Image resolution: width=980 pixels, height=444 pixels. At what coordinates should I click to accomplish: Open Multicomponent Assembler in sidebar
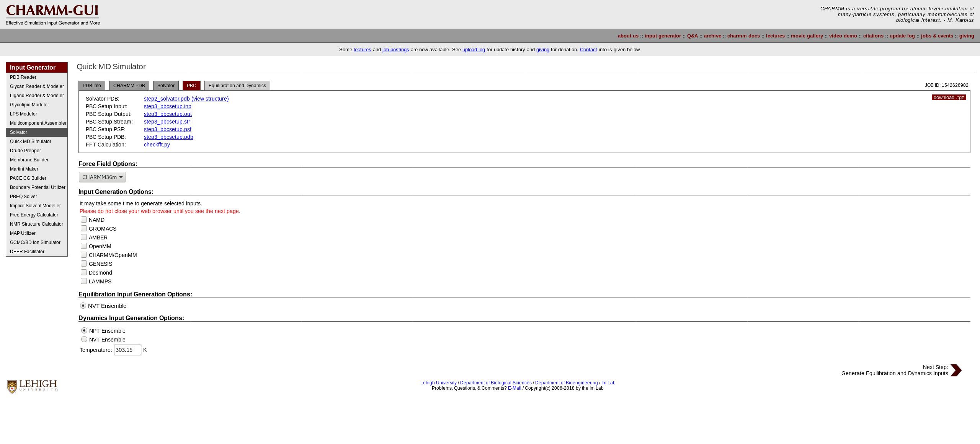[37, 123]
